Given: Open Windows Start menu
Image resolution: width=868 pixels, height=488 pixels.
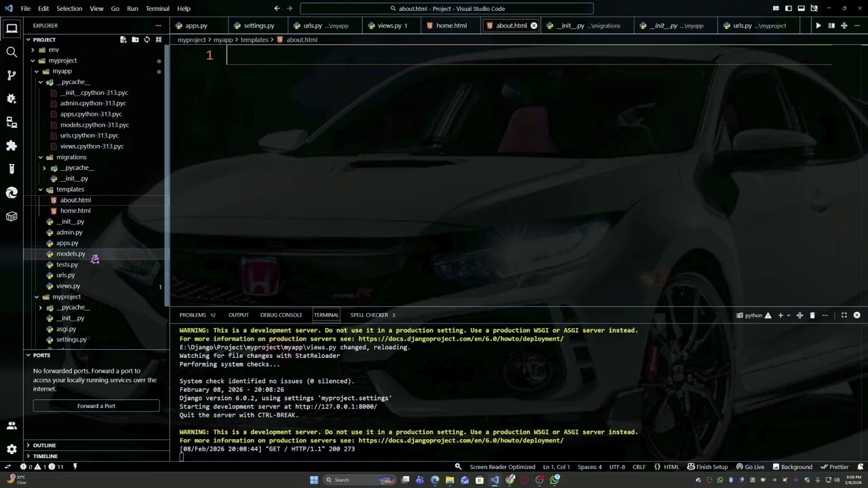Looking at the screenshot, I should [x=314, y=480].
